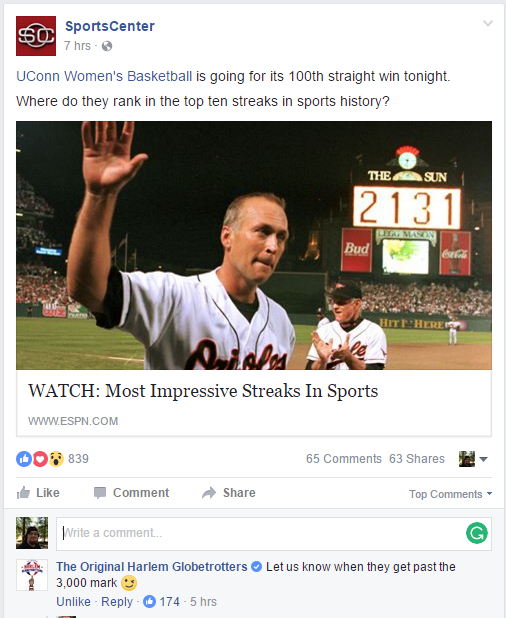Click the Harlem Globetrotters profile picture

pos(32,575)
